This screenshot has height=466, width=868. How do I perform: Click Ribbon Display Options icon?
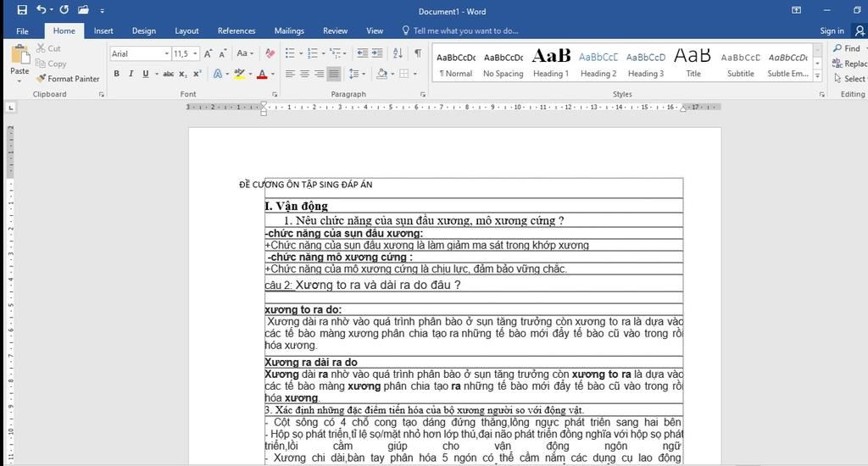(796, 10)
